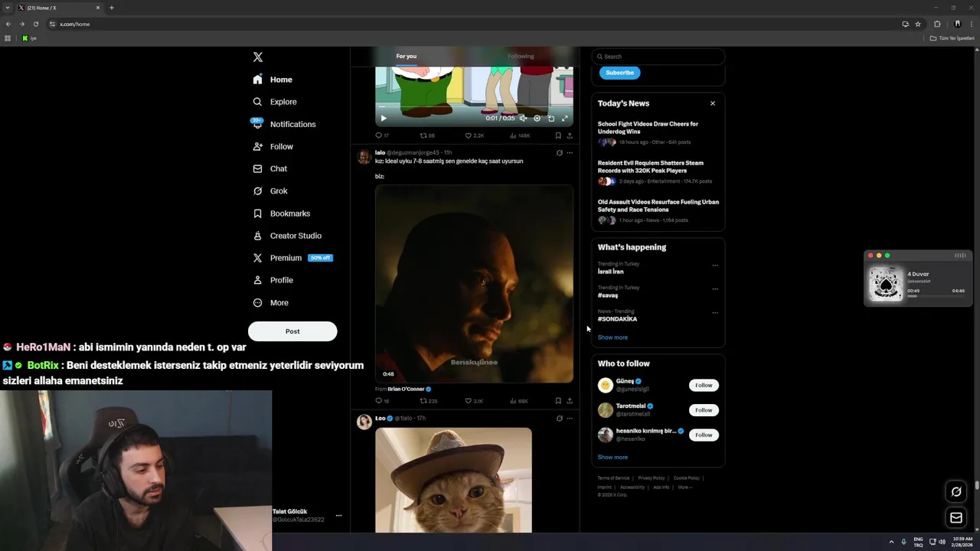Open more options for İsrail İran trend
Viewport: 980px width, 551px height.
(715, 266)
